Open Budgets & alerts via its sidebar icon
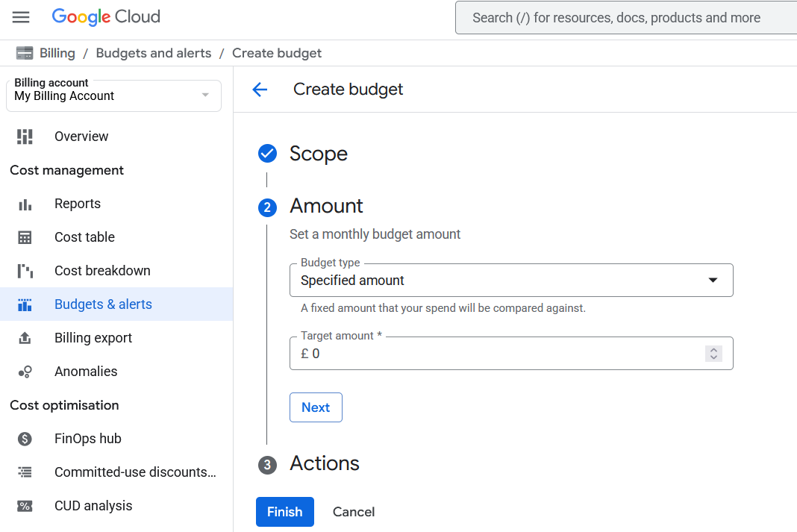Image resolution: width=797 pixels, height=532 pixels. click(x=25, y=304)
